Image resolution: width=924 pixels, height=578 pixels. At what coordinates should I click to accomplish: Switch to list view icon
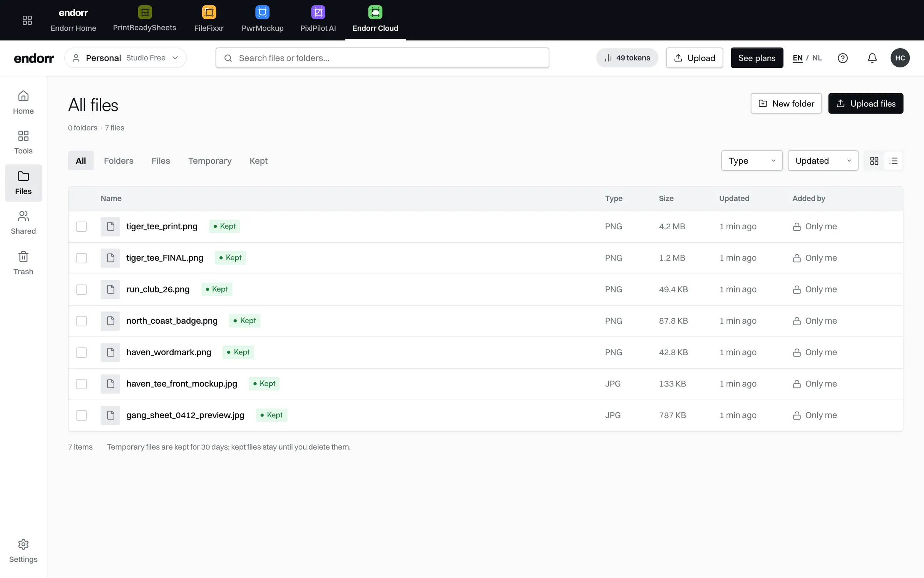click(893, 161)
